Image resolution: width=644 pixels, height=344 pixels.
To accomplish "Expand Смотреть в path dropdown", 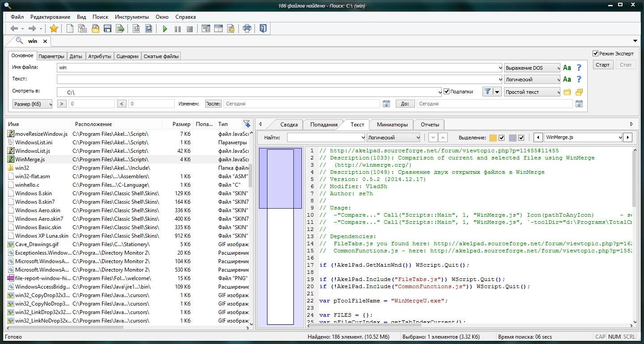I will (439, 92).
